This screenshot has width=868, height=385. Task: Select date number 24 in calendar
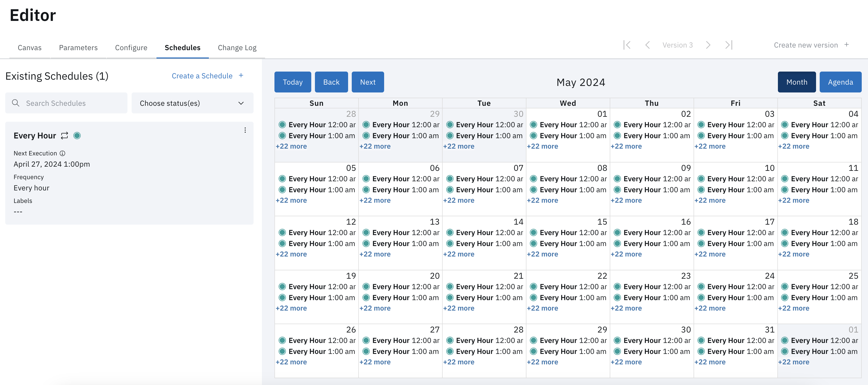pos(770,276)
